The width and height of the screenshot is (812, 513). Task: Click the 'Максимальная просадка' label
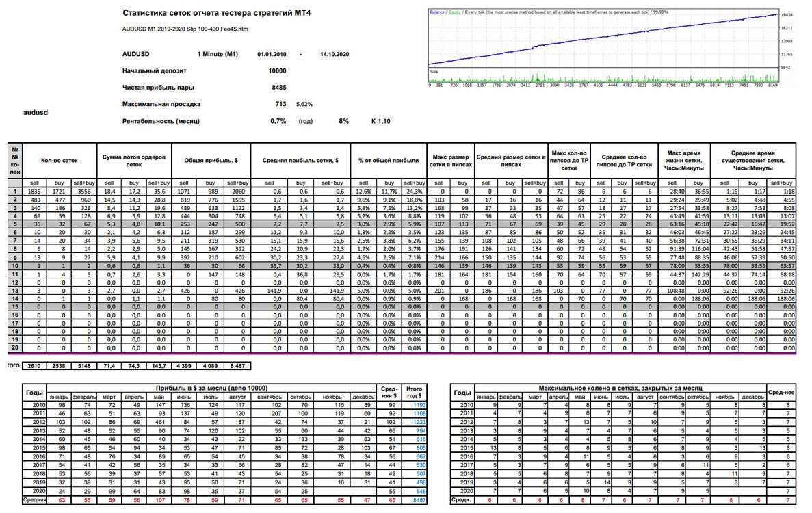tap(161, 104)
